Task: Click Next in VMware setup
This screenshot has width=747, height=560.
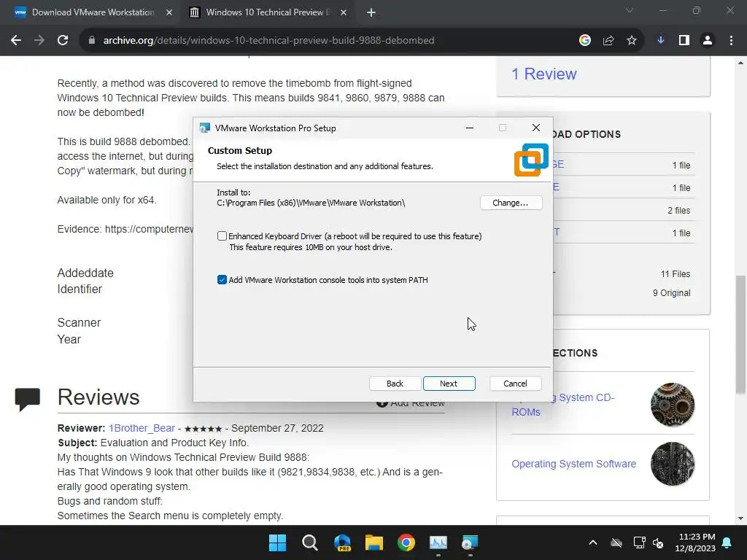Action: [449, 384]
